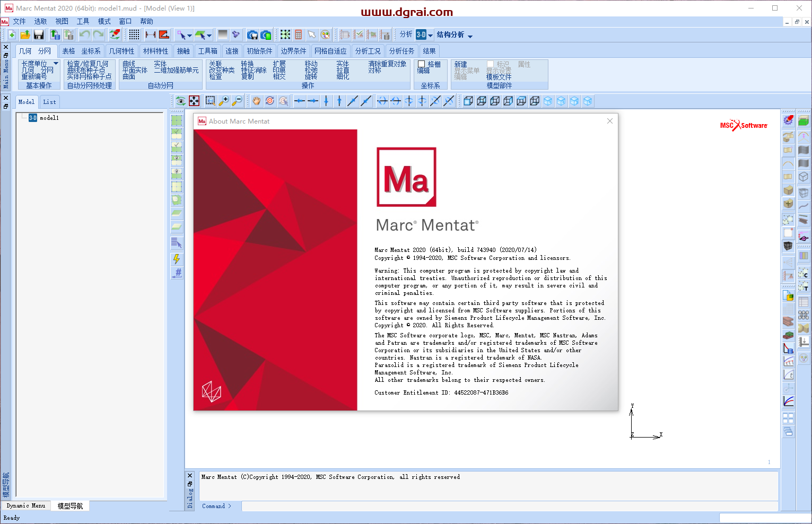The height and width of the screenshot is (524, 812).
Task: Click the hash symbol icon in left strip
Action: (x=177, y=273)
